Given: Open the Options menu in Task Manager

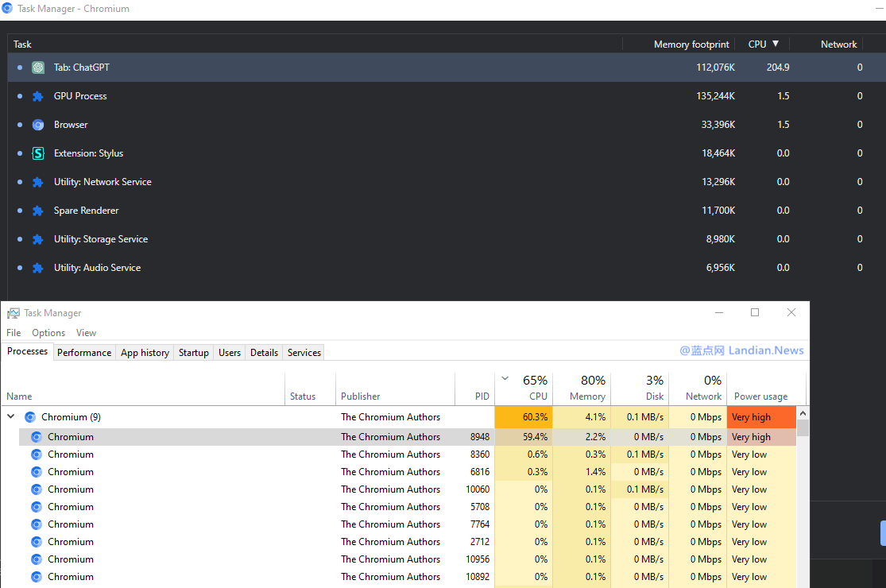Looking at the screenshot, I should click(48, 333).
